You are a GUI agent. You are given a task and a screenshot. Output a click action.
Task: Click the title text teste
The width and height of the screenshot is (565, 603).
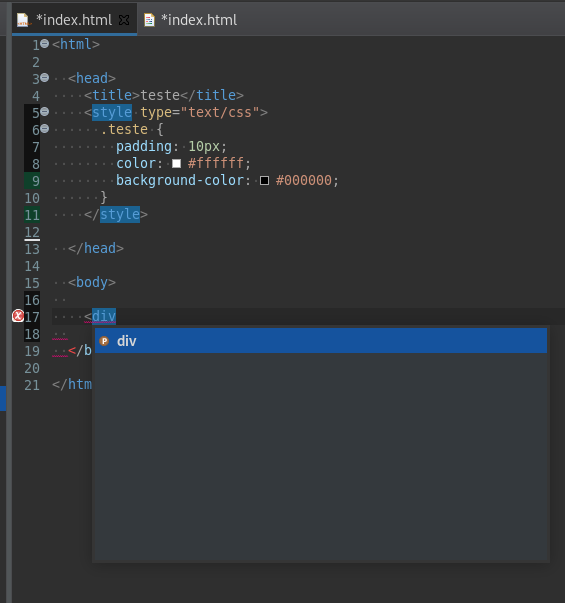tap(160, 95)
